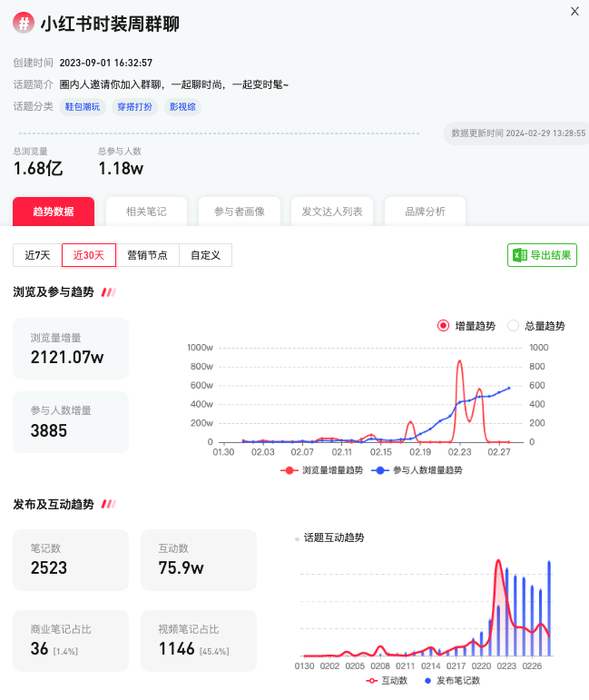Click the topic title 小红书时装周群聊
The width and height of the screenshot is (589, 700).
tap(110, 24)
